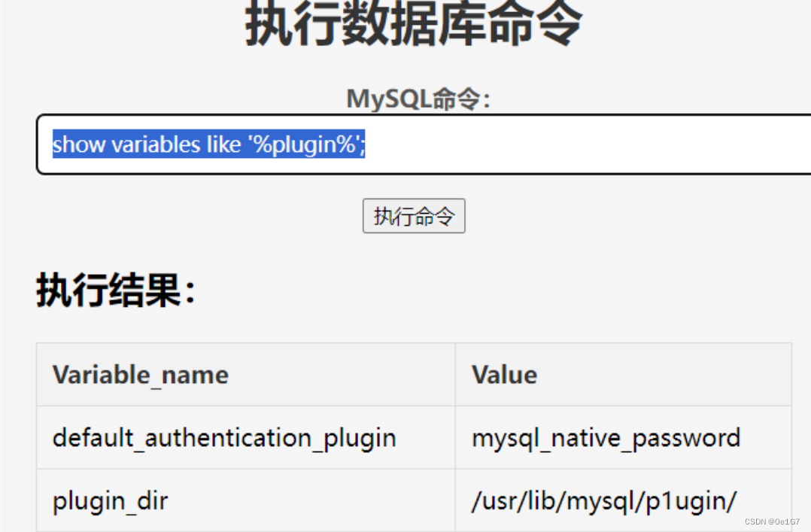Select the highlighted SQL query text

208,144
